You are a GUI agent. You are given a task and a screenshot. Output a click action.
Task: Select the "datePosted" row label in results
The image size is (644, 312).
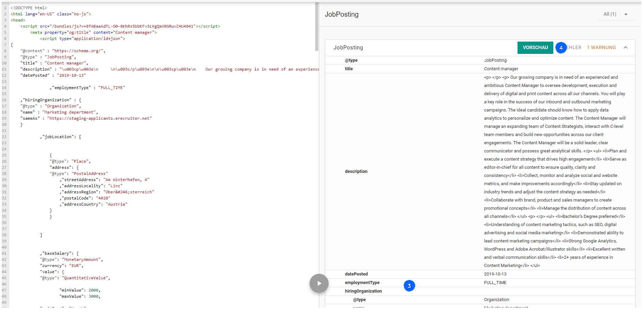click(356, 274)
